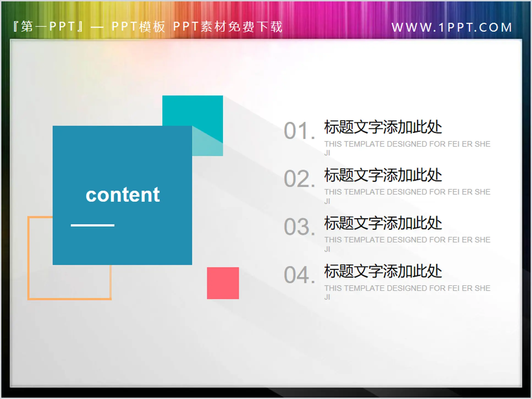The width and height of the screenshot is (532, 399).
Task: Click the pink square shape
Action: (223, 283)
